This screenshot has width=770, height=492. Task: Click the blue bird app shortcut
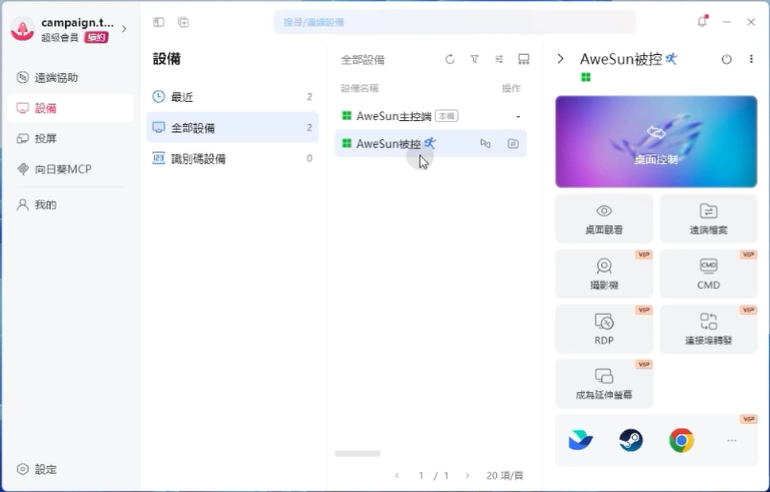(580, 440)
